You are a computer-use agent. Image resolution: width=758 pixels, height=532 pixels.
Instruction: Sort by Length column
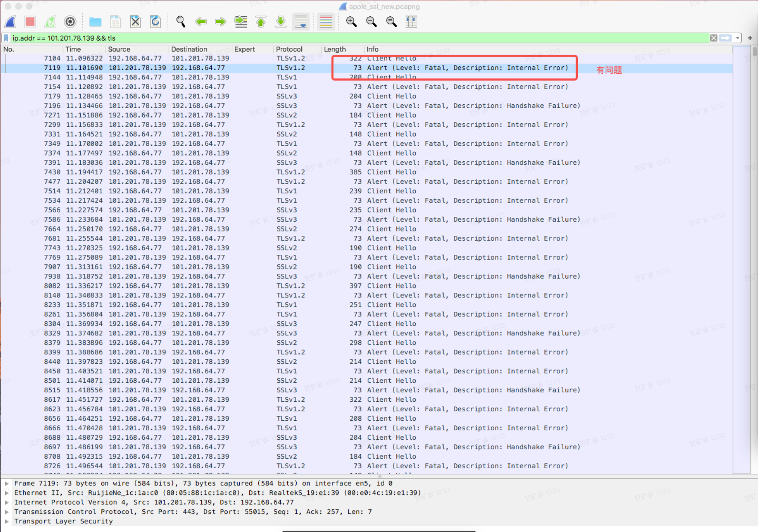(x=343, y=49)
